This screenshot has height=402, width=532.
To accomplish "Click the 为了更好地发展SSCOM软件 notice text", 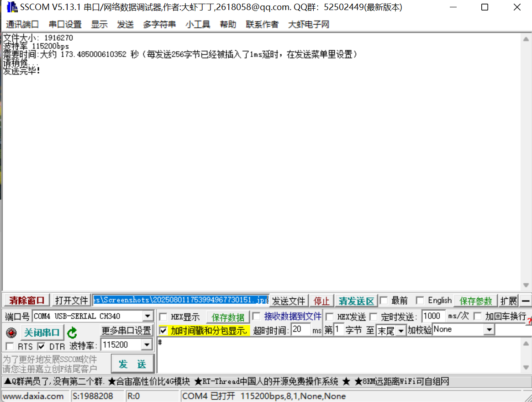I will click(x=50, y=359).
